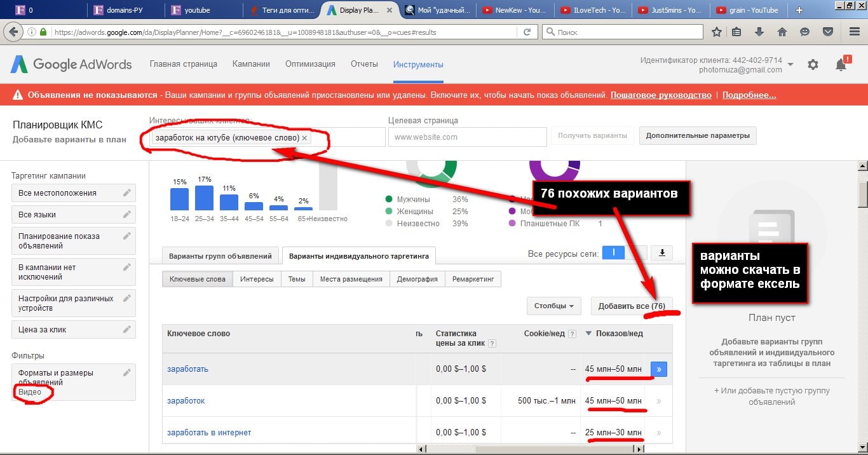Click the browser home icon
Viewport: 868px width, 455px height.
(x=782, y=32)
